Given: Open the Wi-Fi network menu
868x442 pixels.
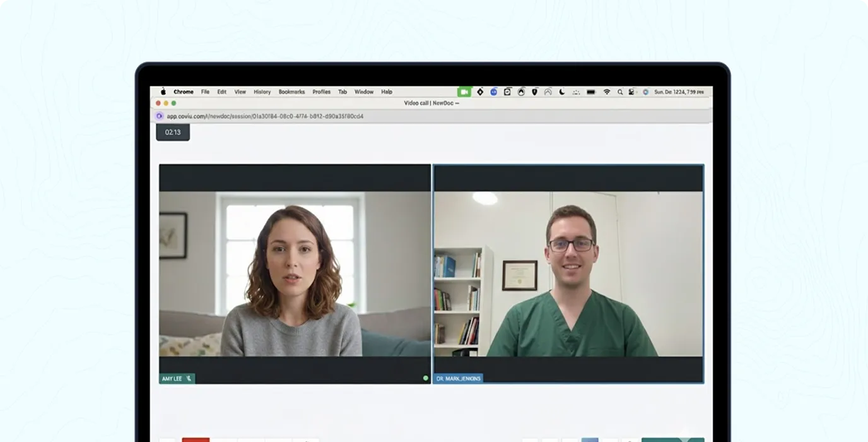Looking at the screenshot, I should pyautogui.click(x=607, y=92).
